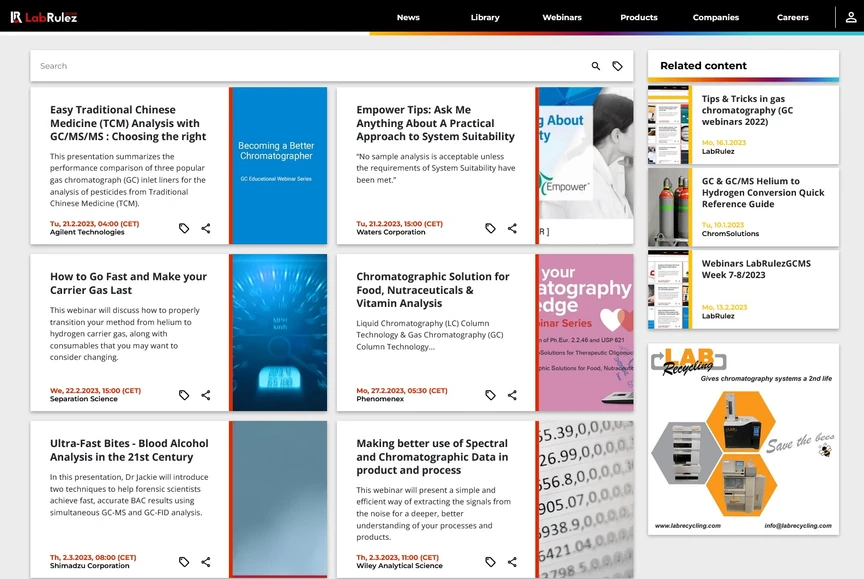Click the Separation Science company label
The image size is (864, 579).
(x=84, y=399)
